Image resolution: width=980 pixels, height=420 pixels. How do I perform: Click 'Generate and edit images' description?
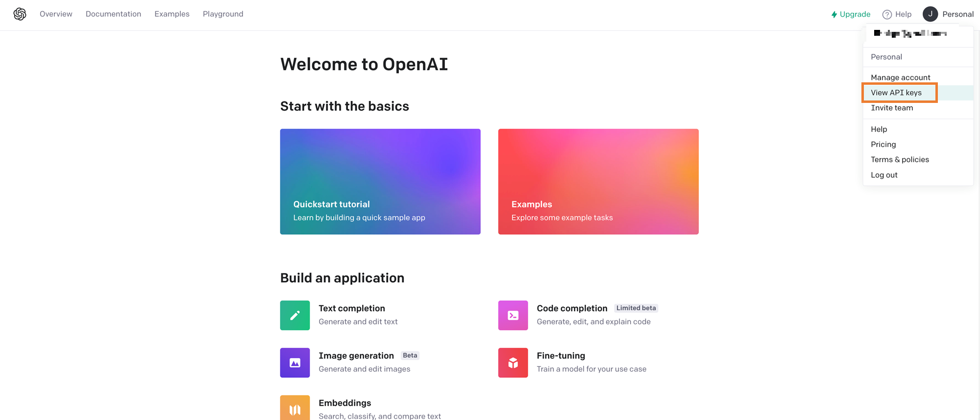pyautogui.click(x=365, y=369)
